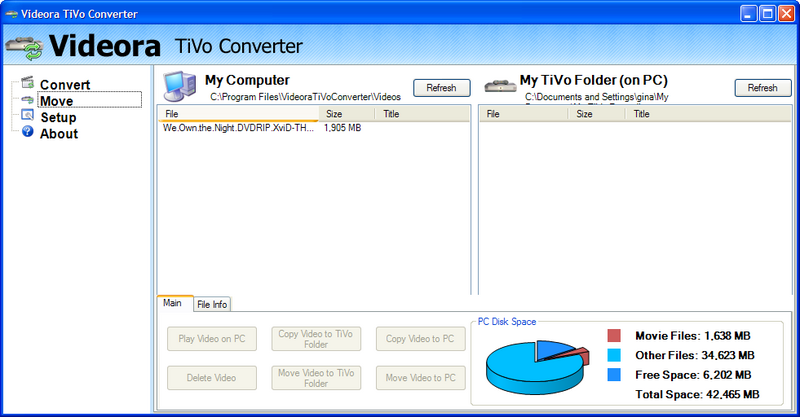Click the Convert clapperboard icon in sidebar
Viewport: 800px width, 417px height.
(28, 82)
